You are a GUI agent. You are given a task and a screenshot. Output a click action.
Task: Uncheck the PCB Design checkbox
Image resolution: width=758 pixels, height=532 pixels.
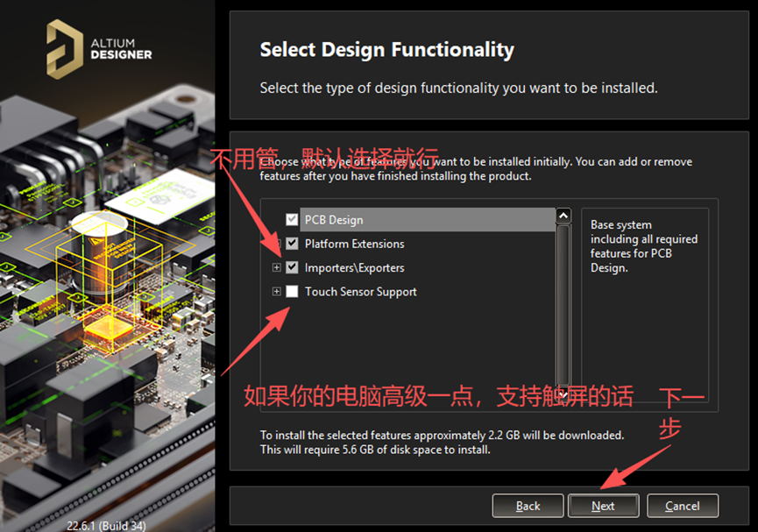pyautogui.click(x=292, y=220)
